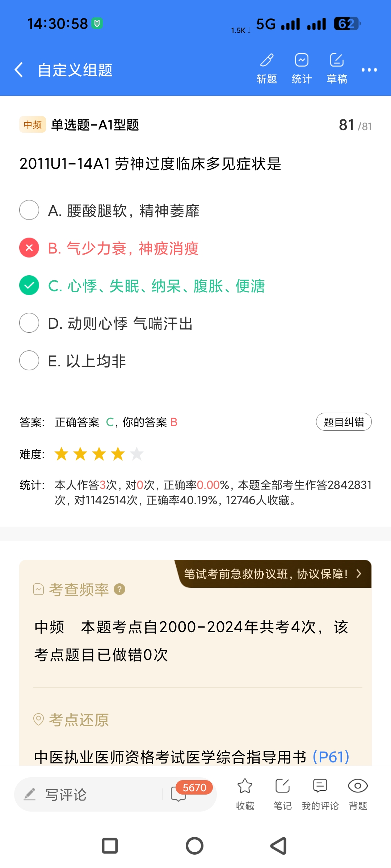Tap the 考查频率 question mark help
Screen dimensions: 391x868
[119, 590]
